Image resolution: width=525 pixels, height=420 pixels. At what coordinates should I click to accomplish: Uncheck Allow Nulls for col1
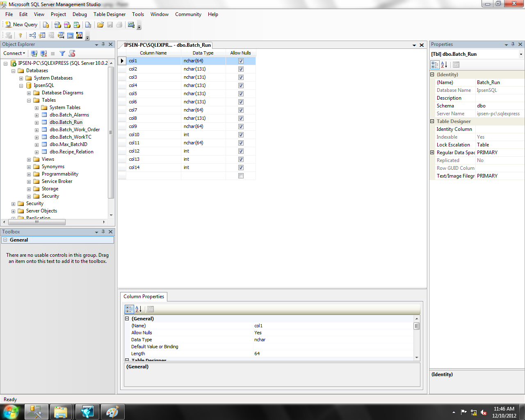tap(241, 61)
